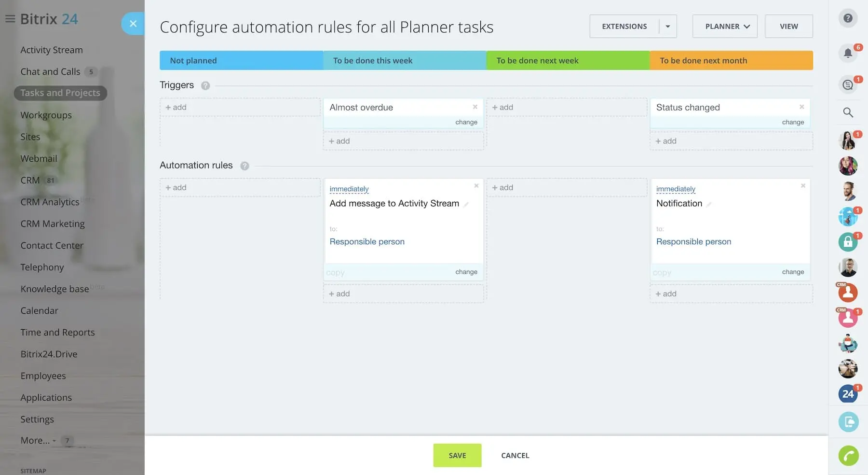Image resolution: width=868 pixels, height=475 pixels.
Task: Click the Automation rules help icon
Action: tap(244, 166)
